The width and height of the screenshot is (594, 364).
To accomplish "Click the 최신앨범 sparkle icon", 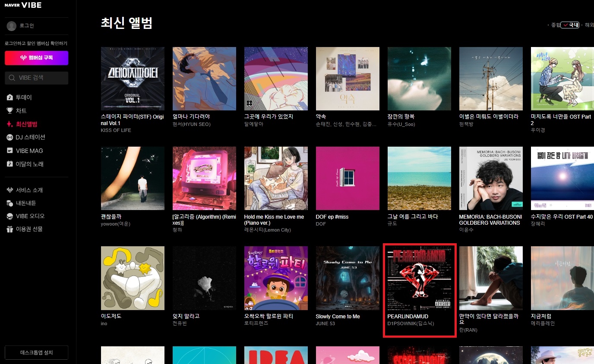I will (x=10, y=124).
